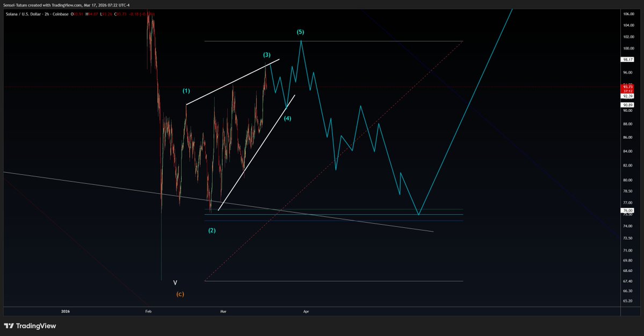
Task: Select the wave (5) label
Action: [300, 32]
